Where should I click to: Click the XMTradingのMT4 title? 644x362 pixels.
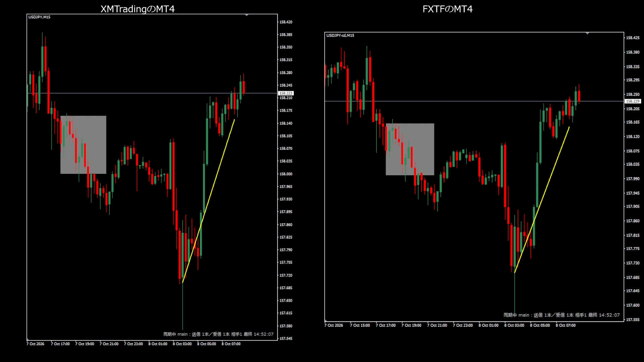click(138, 9)
